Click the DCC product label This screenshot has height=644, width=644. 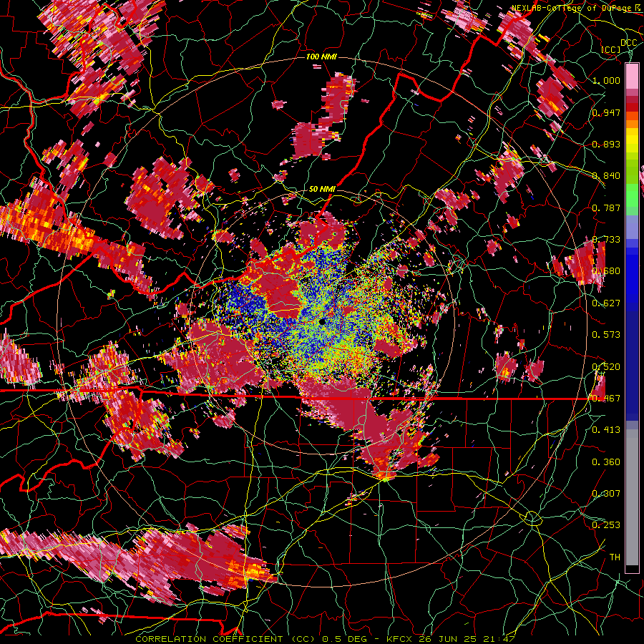click(x=628, y=43)
